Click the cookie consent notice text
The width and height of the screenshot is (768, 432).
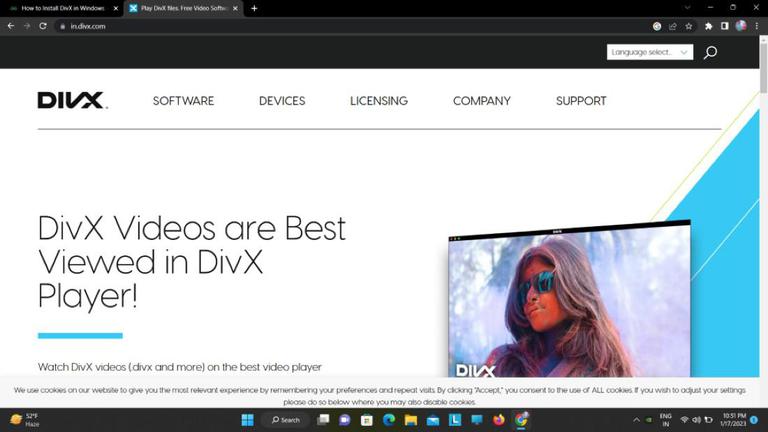point(380,396)
